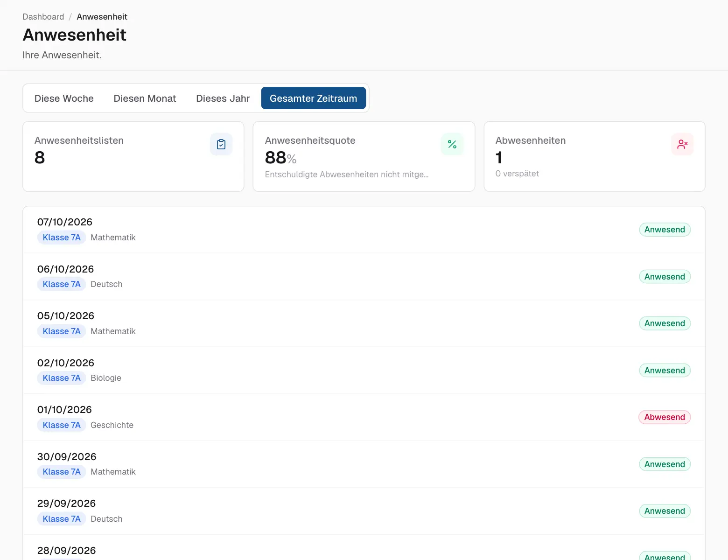Click the clipboard icon in Anwesenheitslisten card
The height and width of the screenshot is (560, 728).
(221, 144)
